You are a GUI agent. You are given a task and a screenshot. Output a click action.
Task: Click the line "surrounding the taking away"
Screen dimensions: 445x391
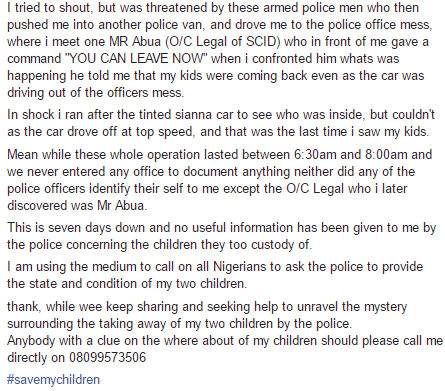coord(179,324)
